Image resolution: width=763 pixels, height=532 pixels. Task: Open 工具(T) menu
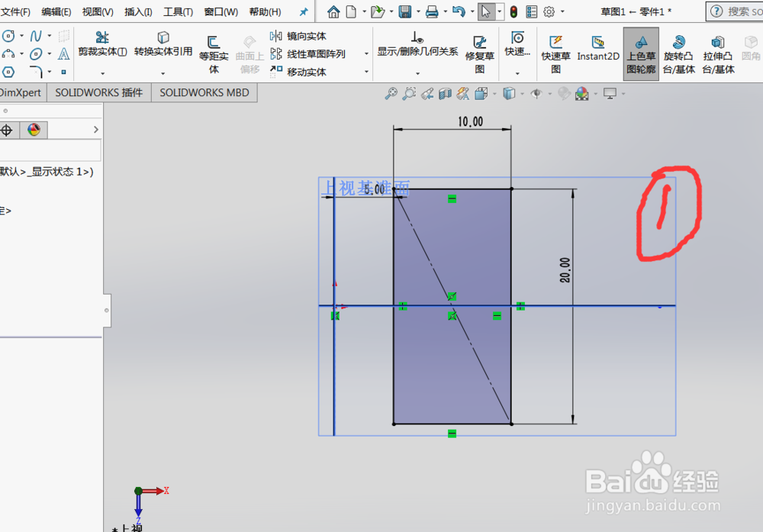click(x=178, y=11)
